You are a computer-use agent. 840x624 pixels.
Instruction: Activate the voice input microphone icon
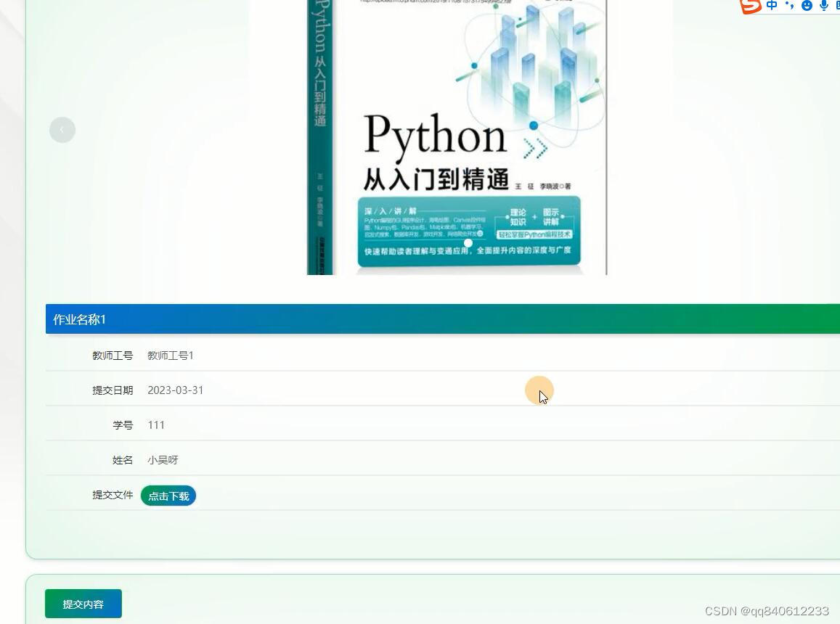pyautogui.click(x=823, y=6)
